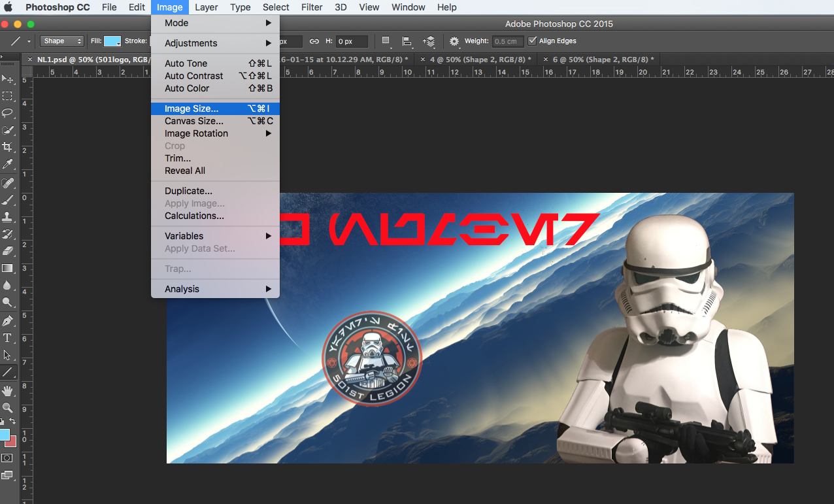Choose Trim...
Image resolution: width=834 pixels, height=504 pixels.
coord(215,158)
